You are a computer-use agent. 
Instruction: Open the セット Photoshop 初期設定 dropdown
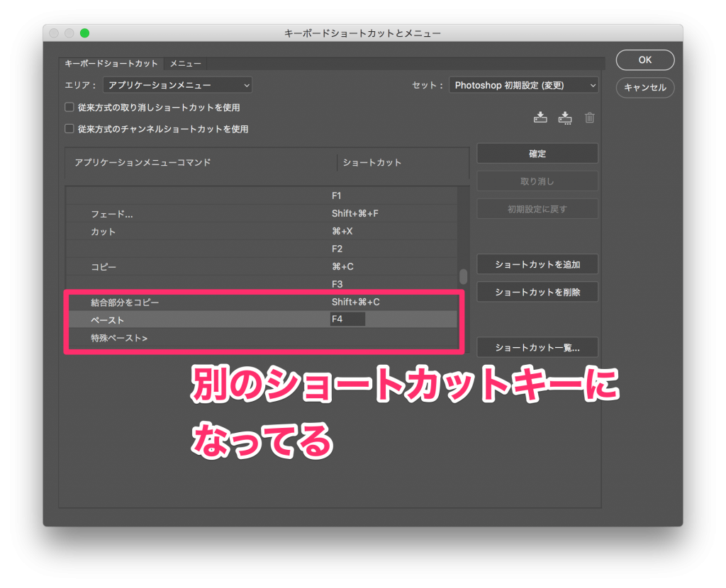tap(523, 85)
